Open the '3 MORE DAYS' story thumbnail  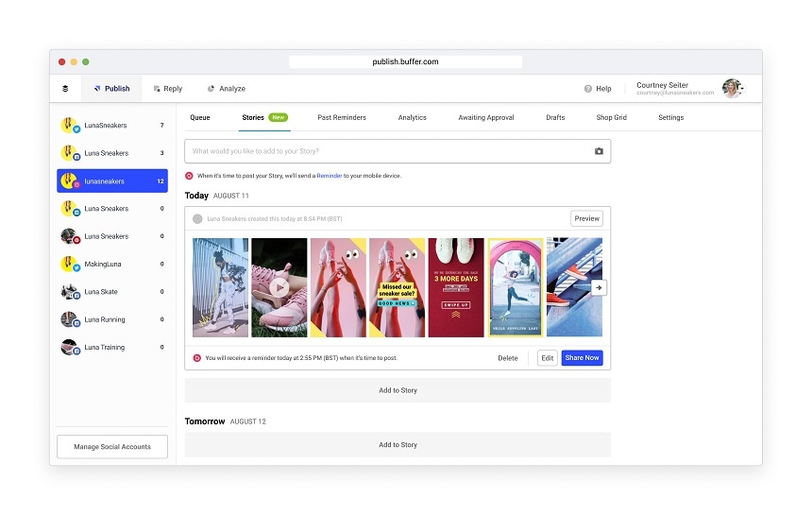tap(456, 287)
